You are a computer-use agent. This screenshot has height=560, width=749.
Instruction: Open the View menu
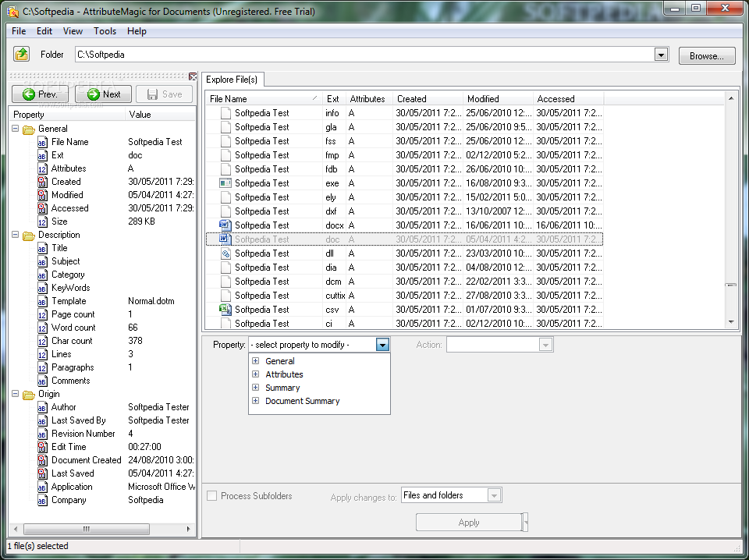point(73,31)
